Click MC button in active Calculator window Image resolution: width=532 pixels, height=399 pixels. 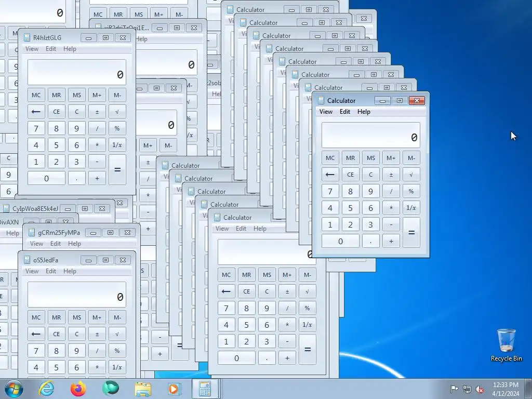[330, 158]
